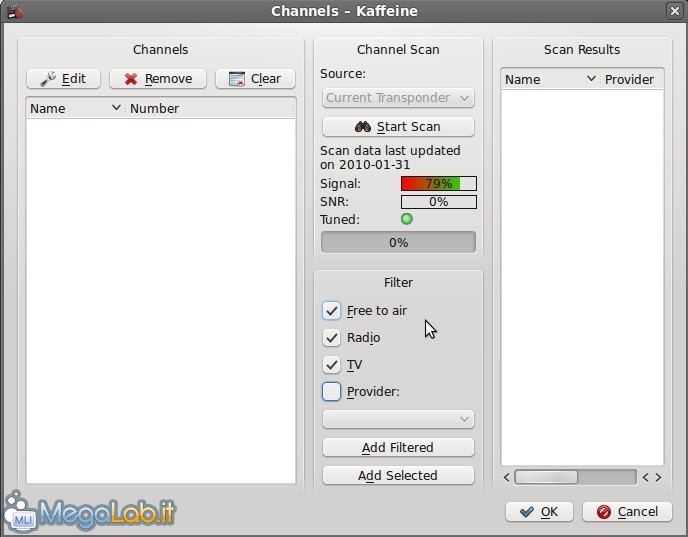The width and height of the screenshot is (688, 537).
Task: Click the Add Selected button
Action: click(x=398, y=476)
